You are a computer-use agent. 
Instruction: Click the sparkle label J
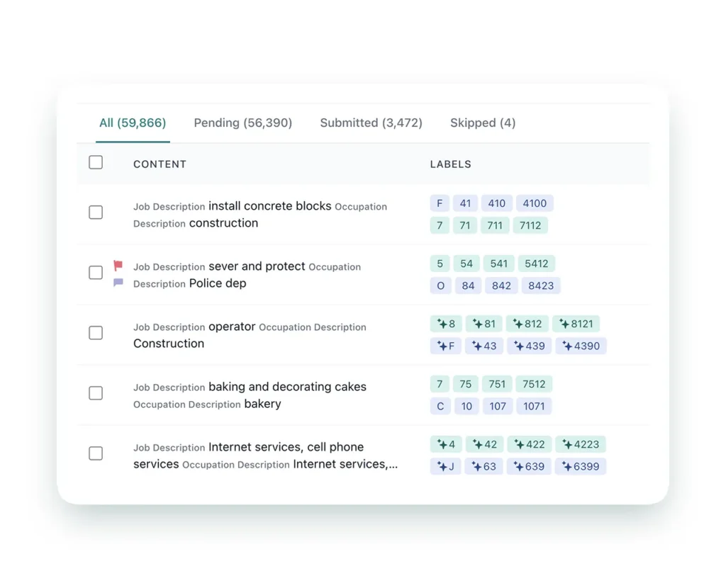click(445, 466)
